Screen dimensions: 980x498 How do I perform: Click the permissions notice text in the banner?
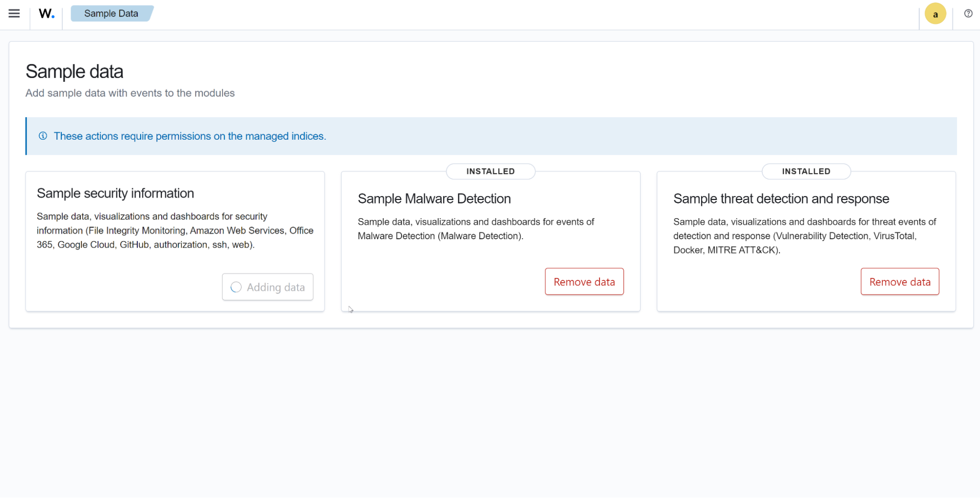click(191, 136)
